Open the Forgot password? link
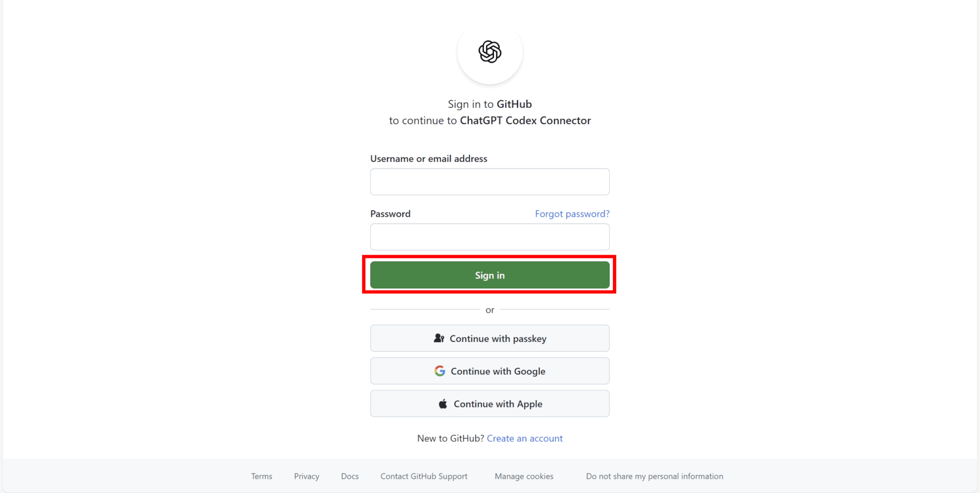The width and height of the screenshot is (980, 493). point(572,214)
